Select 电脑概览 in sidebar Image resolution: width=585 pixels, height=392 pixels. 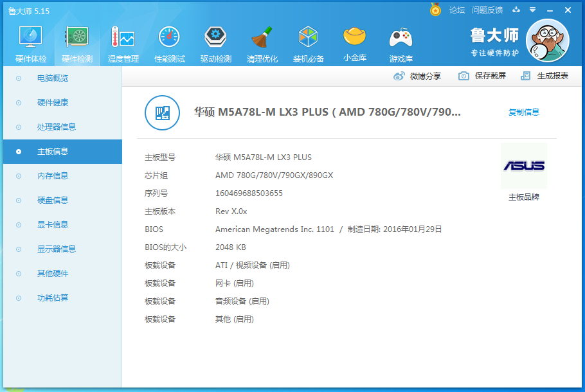pyautogui.click(x=63, y=78)
